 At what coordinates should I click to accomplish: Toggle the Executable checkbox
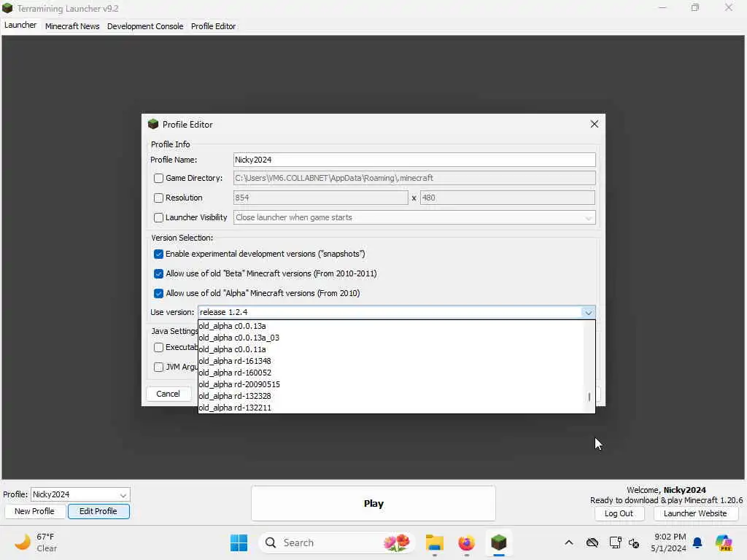[158, 348]
